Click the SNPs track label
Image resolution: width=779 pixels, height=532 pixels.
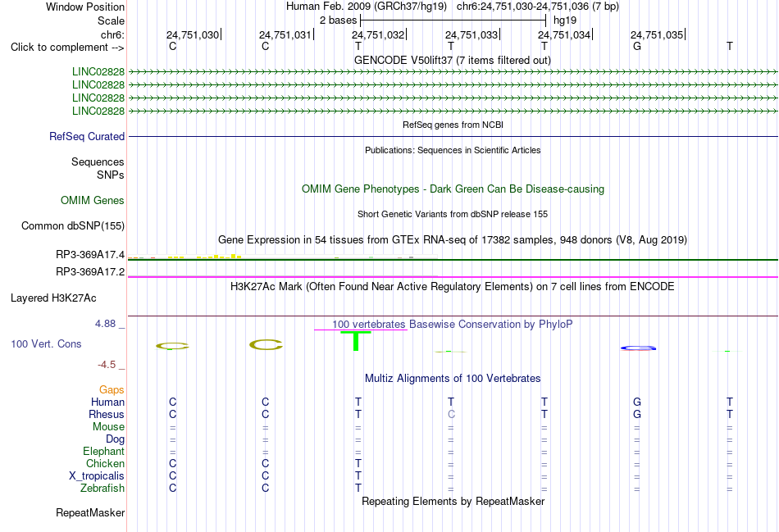pyautogui.click(x=111, y=175)
